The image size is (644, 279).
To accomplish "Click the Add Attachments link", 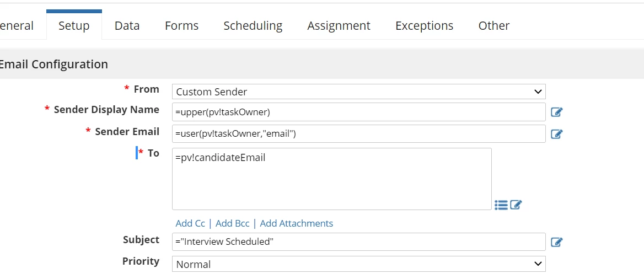I will tap(297, 223).
